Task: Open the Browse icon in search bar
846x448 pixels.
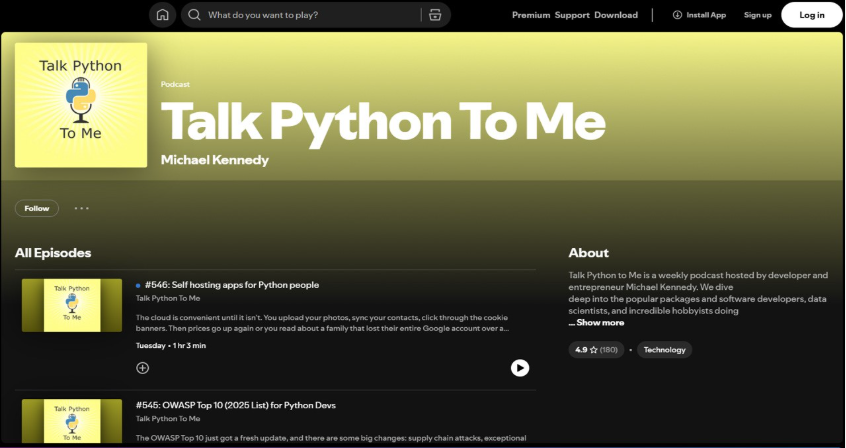Action: 435,15
